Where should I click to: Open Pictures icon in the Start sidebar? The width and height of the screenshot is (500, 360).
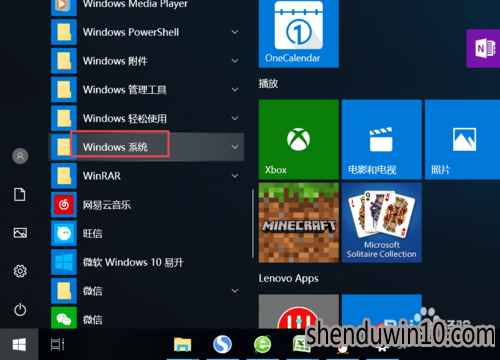20,233
